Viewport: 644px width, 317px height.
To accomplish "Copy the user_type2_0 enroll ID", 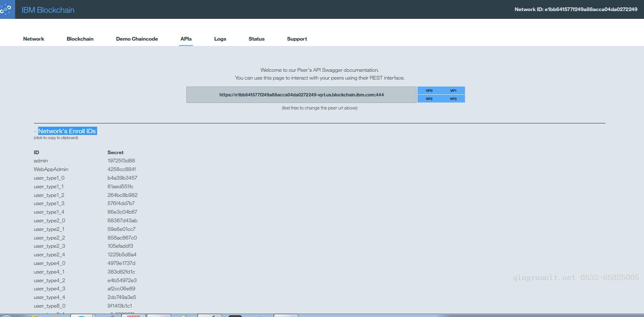I will point(49,221).
